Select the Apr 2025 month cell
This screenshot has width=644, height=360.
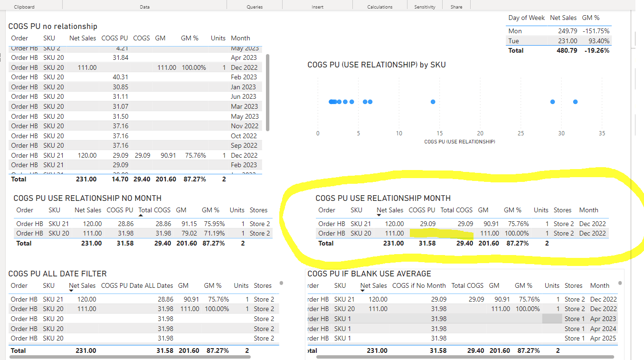click(x=603, y=338)
